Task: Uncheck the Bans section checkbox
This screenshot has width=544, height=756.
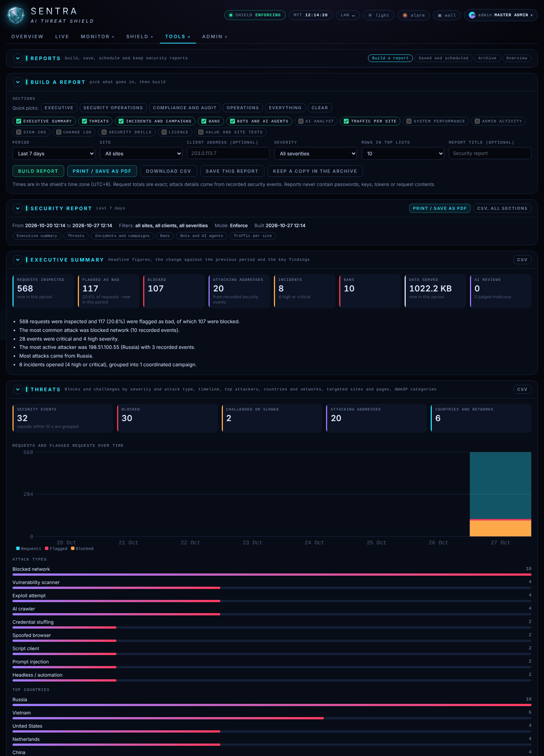Action: pyautogui.click(x=204, y=121)
